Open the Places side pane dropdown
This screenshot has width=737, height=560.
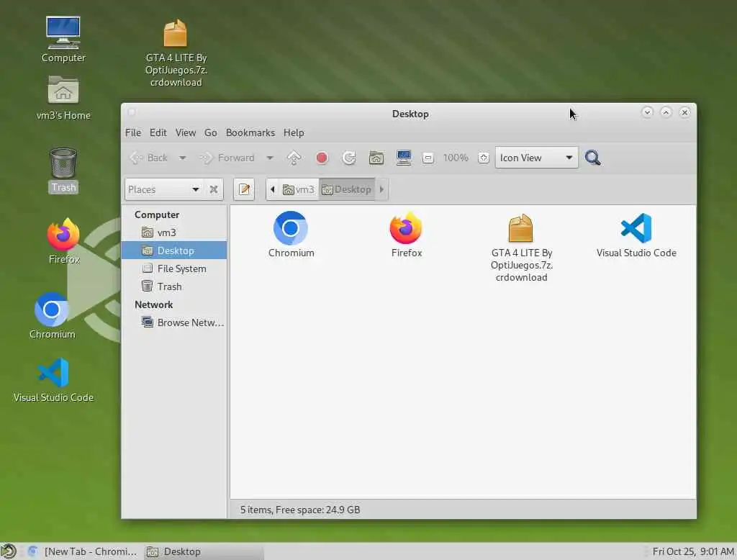point(164,189)
